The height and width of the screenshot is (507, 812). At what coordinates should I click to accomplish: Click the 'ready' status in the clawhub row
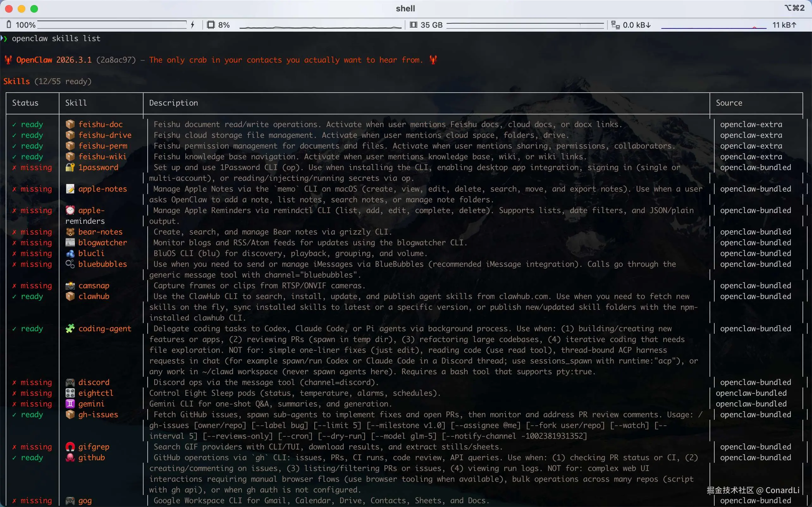32,296
